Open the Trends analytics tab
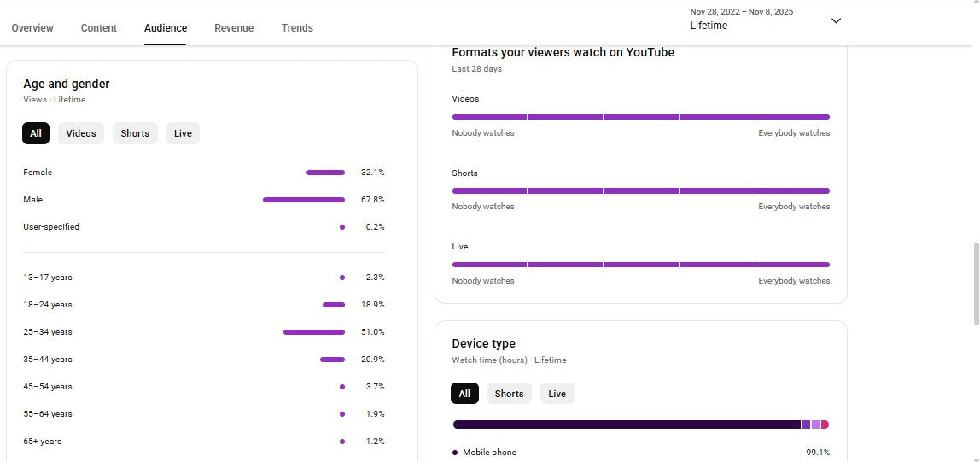 click(x=297, y=28)
